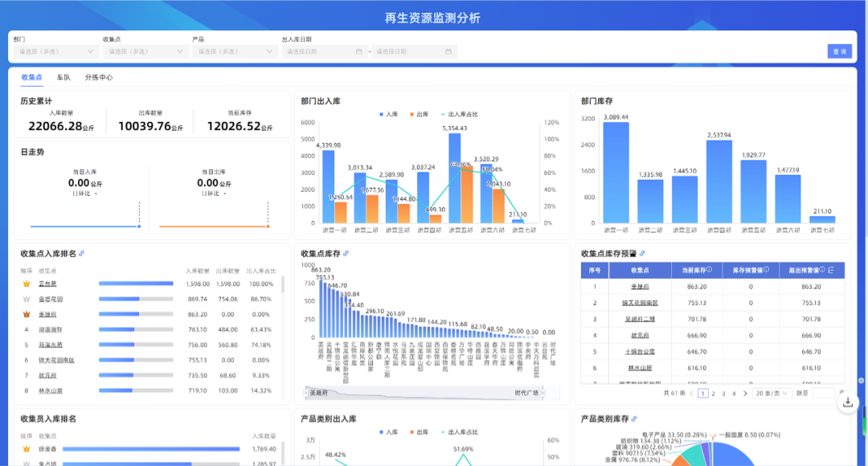Viewport: 868px width, 466px height.
Task: Toggle 出库 legend in 部门出入库 chart
Action: tap(419, 115)
